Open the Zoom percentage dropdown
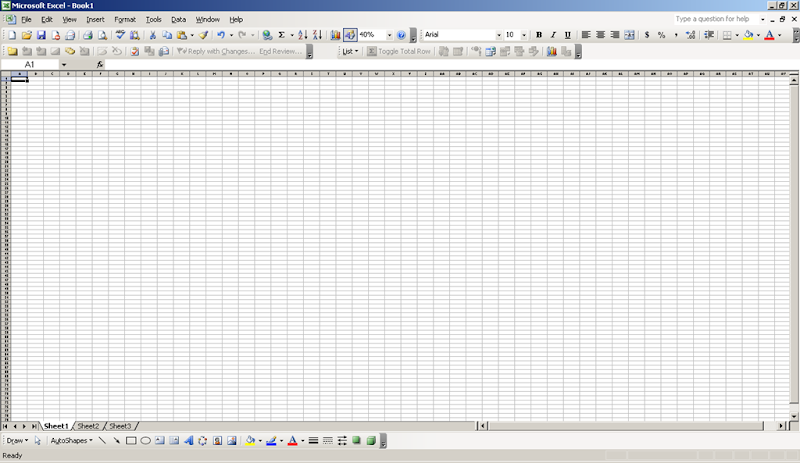Screen dimensions: 800x463 point(389,35)
